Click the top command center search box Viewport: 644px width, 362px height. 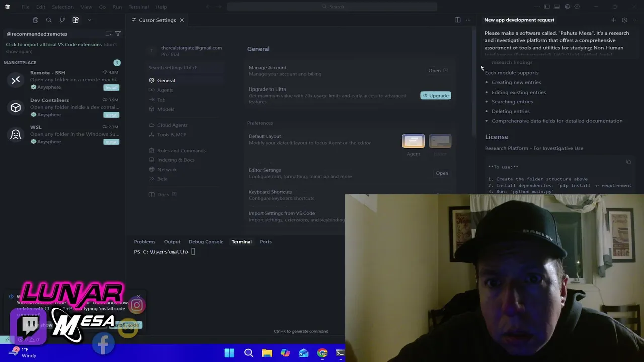coord(332,7)
